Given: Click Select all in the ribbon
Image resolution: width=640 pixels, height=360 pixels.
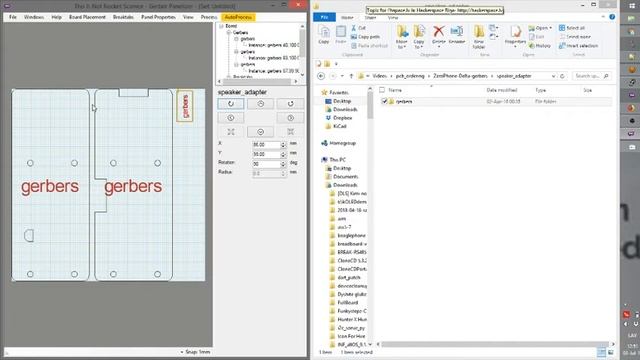Looking at the screenshot, I should [x=572, y=28].
